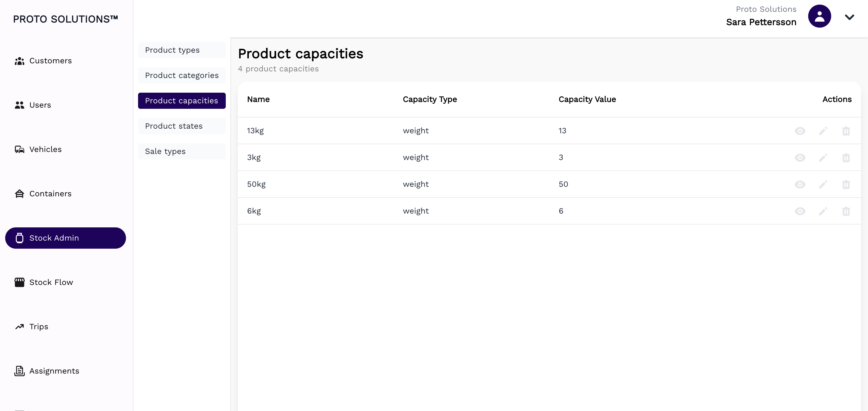The height and width of the screenshot is (411, 868).
Task: Open the Sale types tab
Action: coord(181,151)
